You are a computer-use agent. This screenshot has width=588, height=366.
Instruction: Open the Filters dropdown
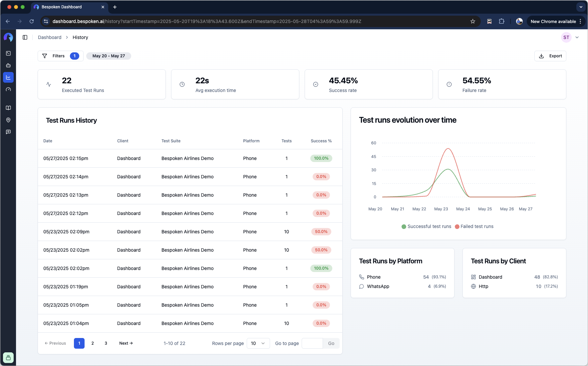[x=60, y=56]
